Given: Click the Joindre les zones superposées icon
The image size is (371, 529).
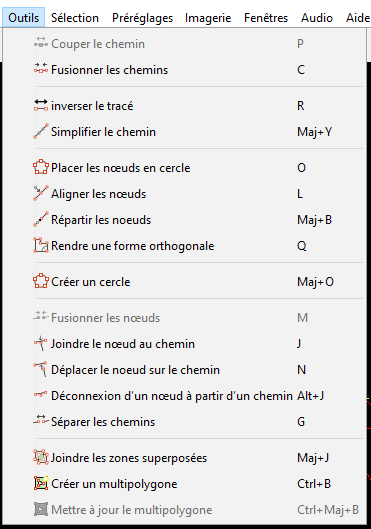Looking at the screenshot, I should 41,457.
